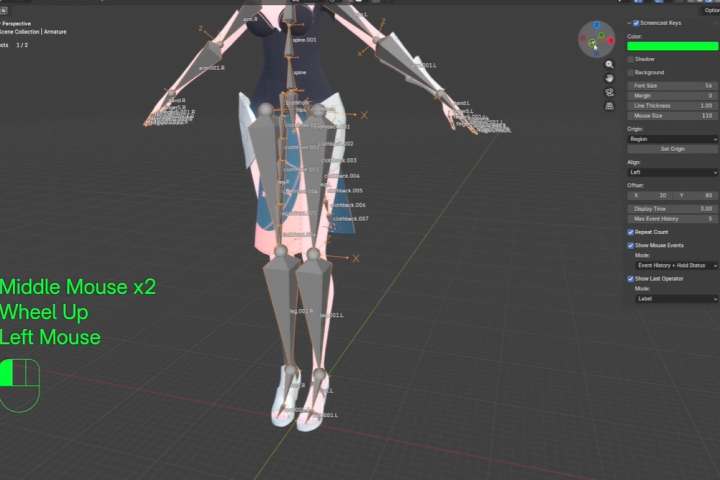Image resolution: width=720 pixels, height=480 pixels.
Task: Switch perspective/orthographic with the grid icon
Action: coord(609,106)
